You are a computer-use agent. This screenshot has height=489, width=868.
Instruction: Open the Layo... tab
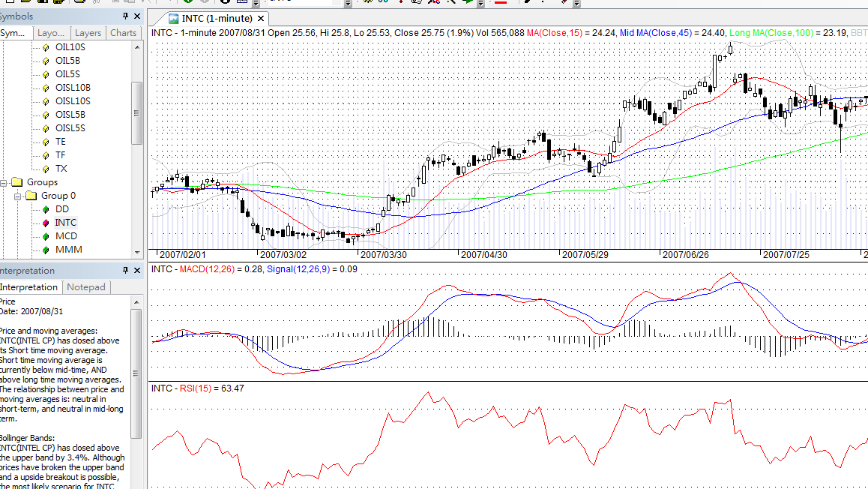51,33
